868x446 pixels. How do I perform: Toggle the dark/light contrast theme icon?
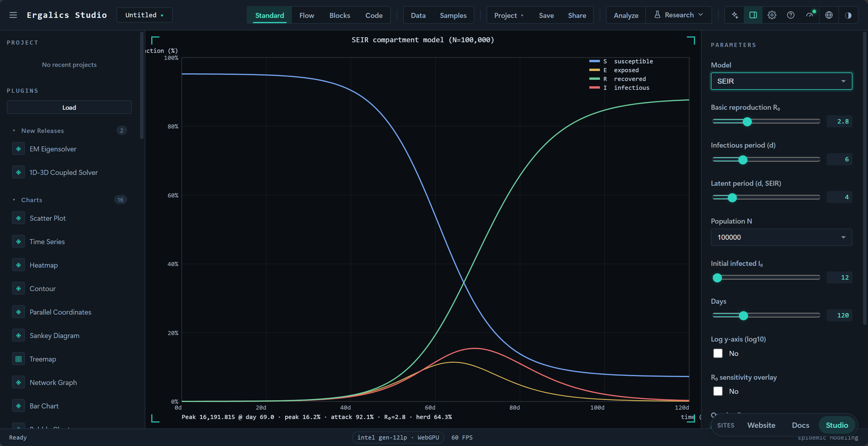tap(848, 15)
